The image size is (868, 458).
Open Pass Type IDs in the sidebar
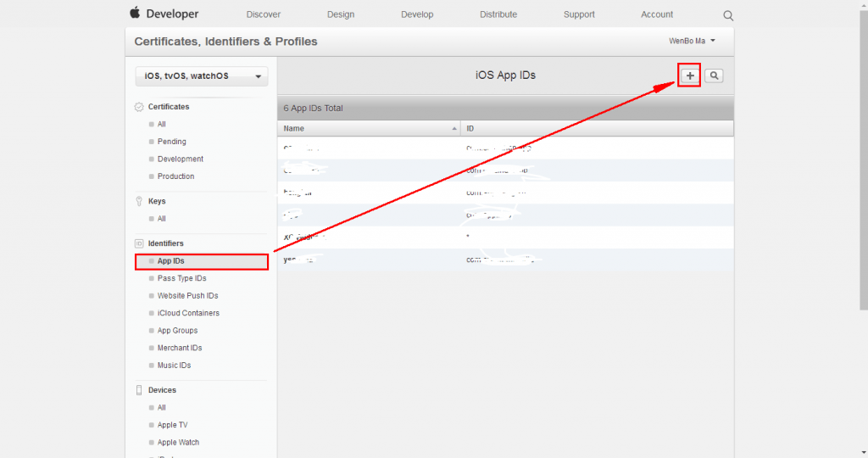181,278
